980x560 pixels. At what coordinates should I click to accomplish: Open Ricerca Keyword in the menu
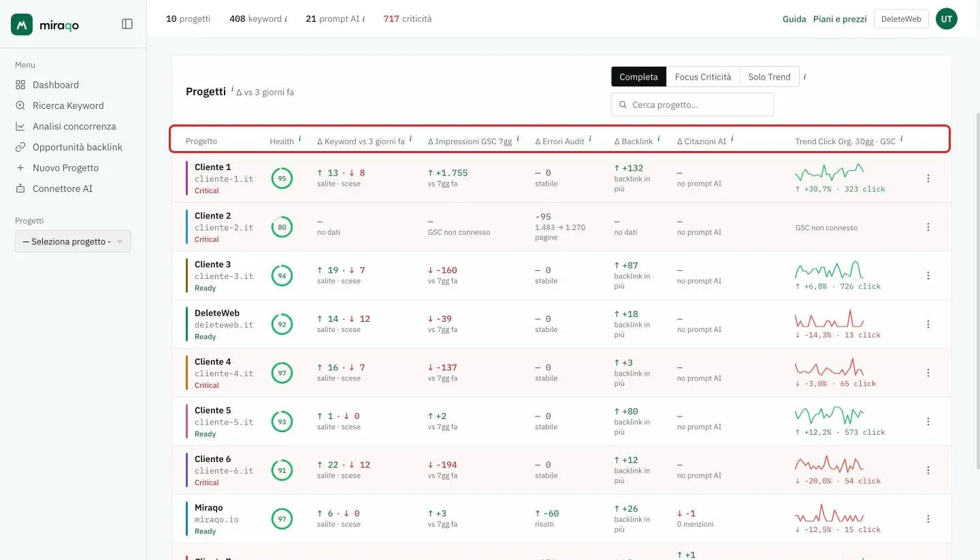pyautogui.click(x=68, y=105)
